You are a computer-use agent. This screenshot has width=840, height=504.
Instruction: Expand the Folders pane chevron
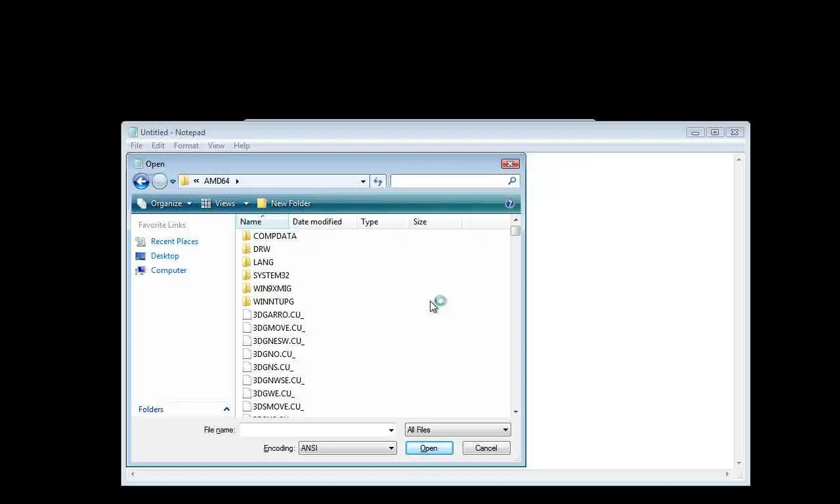[x=226, y=409]
